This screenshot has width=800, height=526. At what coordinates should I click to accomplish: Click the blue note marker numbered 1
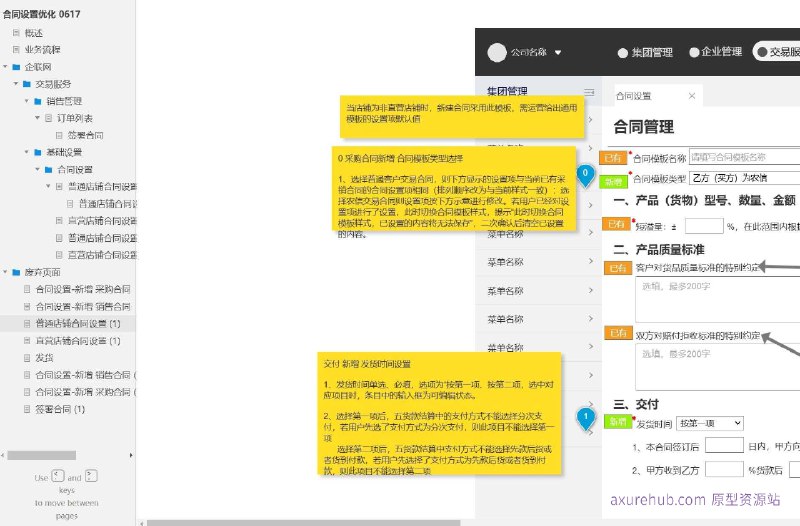586,418
